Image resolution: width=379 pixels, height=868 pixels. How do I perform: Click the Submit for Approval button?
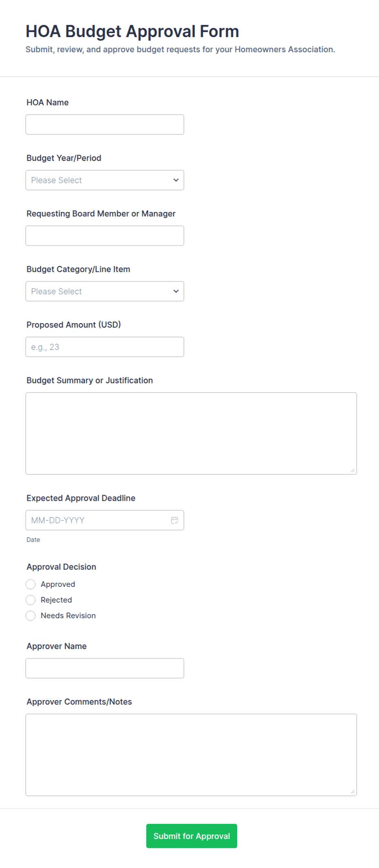point(192,836)
